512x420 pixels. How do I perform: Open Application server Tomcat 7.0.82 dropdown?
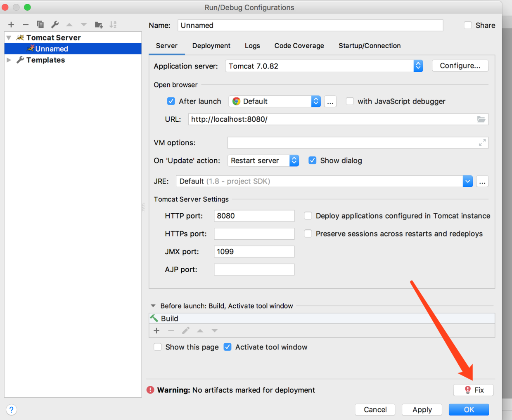click(324, 66)
